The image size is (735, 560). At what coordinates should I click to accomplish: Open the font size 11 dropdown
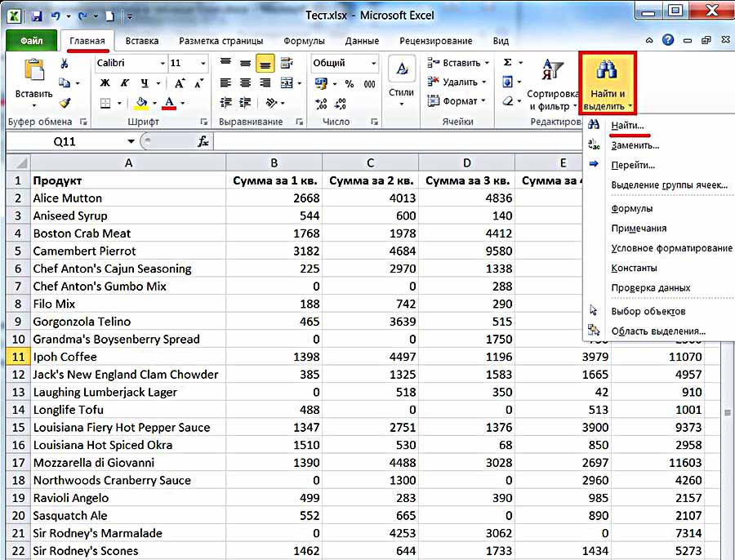[203, 63]
